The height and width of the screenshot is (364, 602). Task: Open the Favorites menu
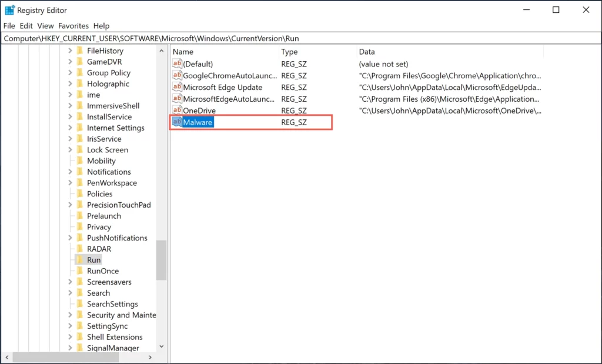tap(73, 26)
